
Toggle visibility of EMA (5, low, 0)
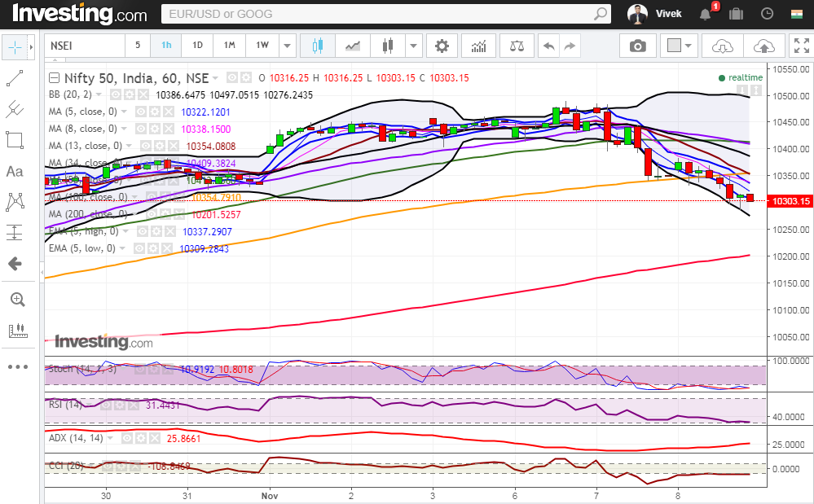(x=139, y=248)
